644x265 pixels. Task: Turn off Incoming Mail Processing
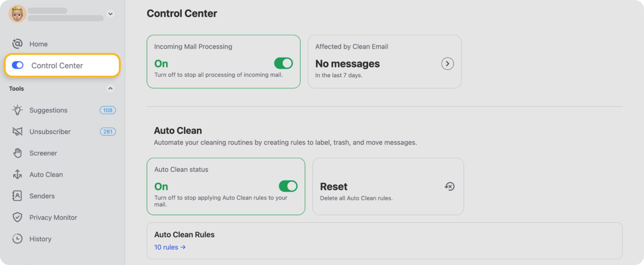coord(284,63)
